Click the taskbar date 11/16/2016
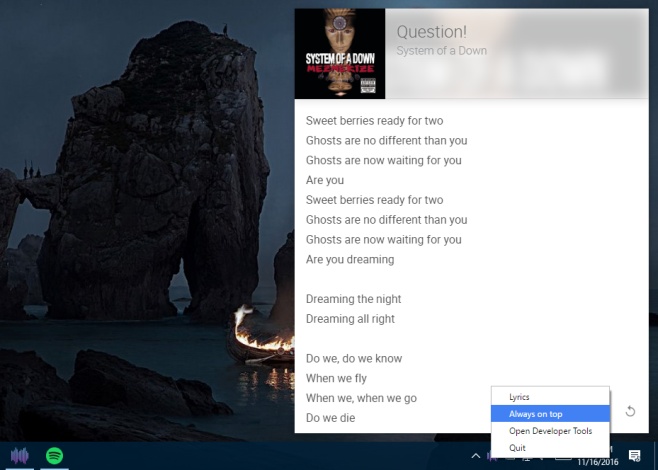The image size is (658, 470). 598,462
